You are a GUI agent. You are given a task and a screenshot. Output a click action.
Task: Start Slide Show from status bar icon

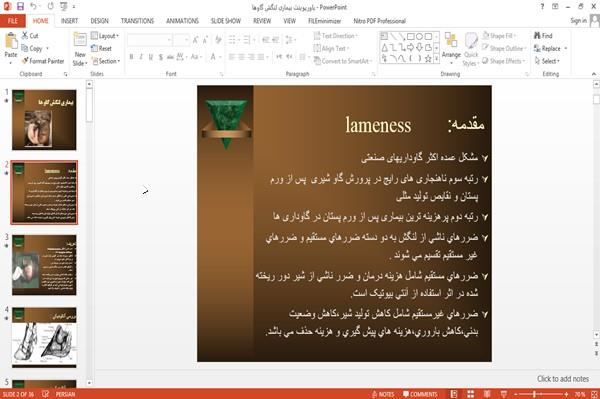tap(504, 394)
